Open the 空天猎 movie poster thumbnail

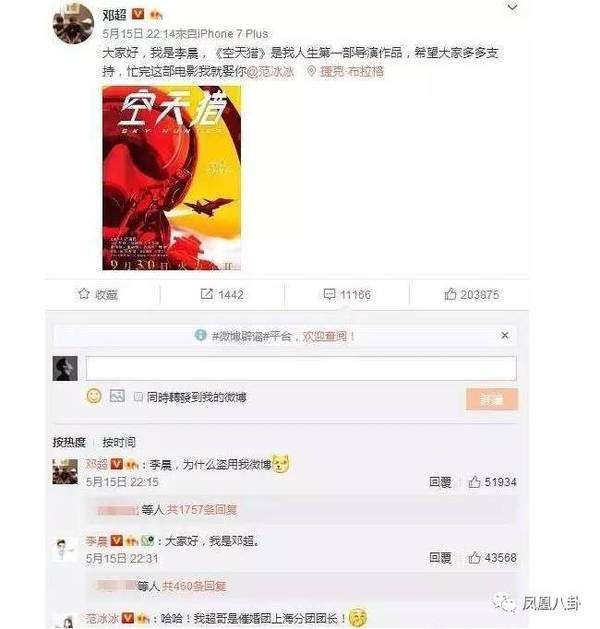[x=172, y=178]
